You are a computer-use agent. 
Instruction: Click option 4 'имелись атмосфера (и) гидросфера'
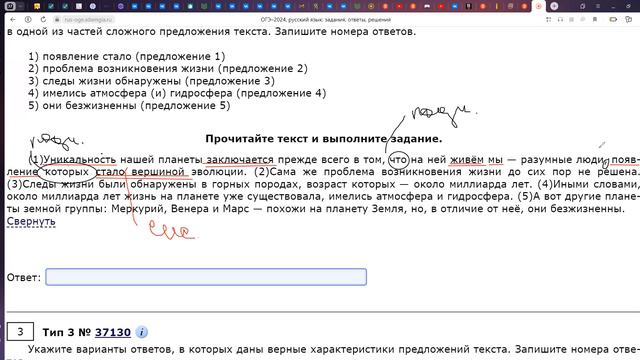coord(177,93)
